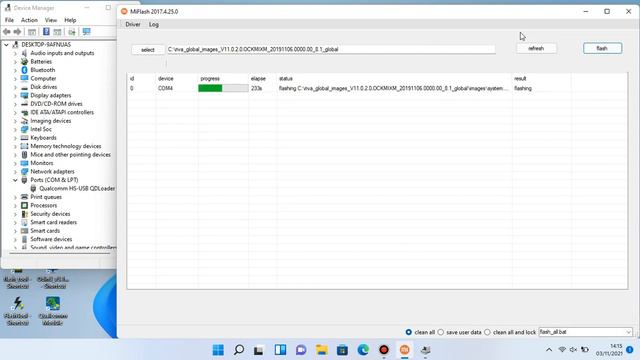Click the Device Manager horizontal scrollbar
The width and height of the screenshot is (640, 360).
tap(60, 253)
